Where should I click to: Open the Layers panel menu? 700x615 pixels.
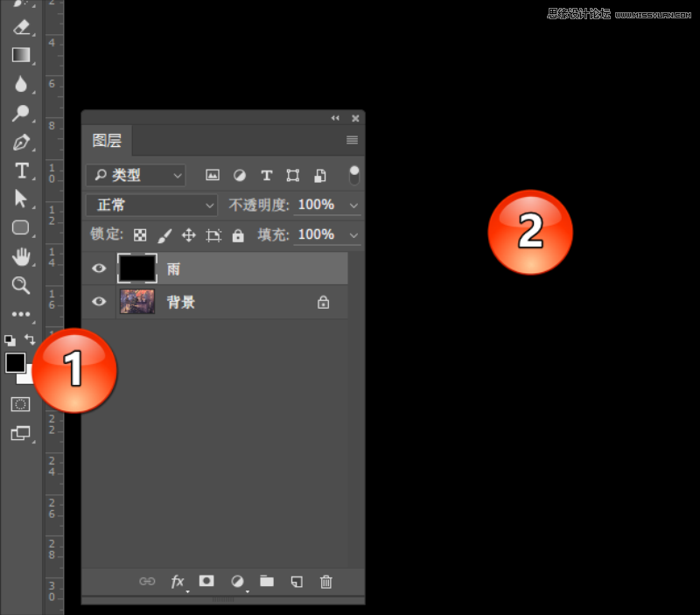point(352,139)
